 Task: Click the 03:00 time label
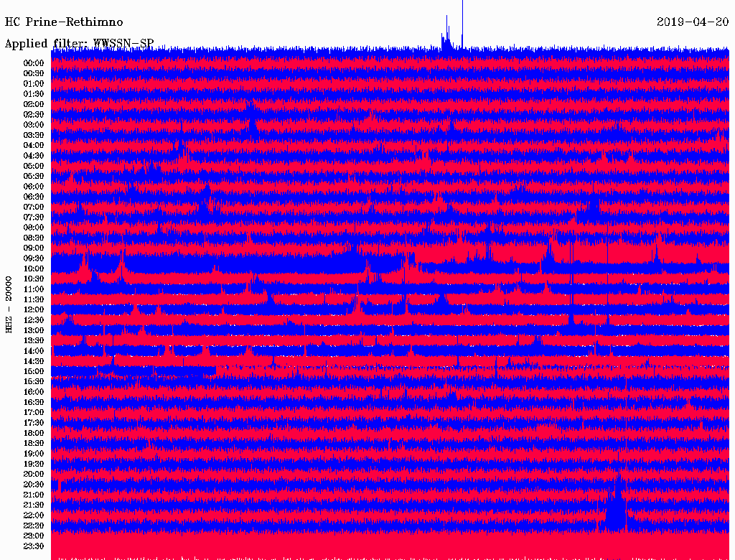pyautogui.click(x=34, y=125)
